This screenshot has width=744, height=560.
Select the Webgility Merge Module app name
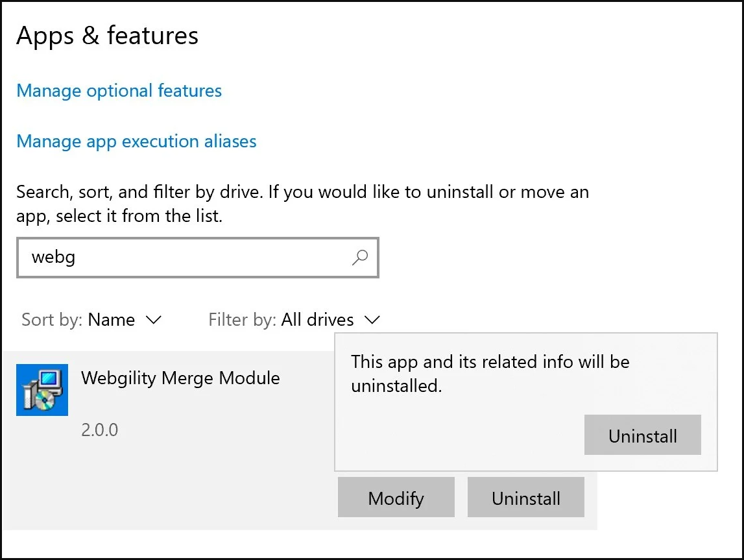tap(180, 378)
